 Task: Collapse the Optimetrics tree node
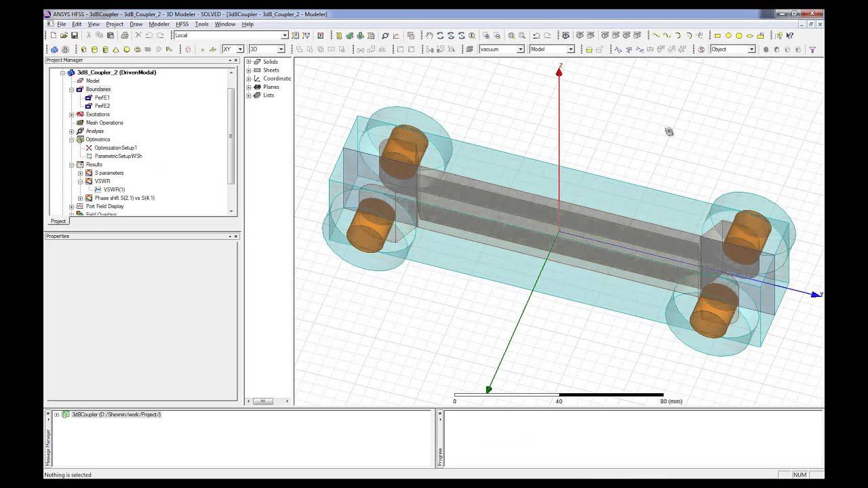click(x=71, y=139)
